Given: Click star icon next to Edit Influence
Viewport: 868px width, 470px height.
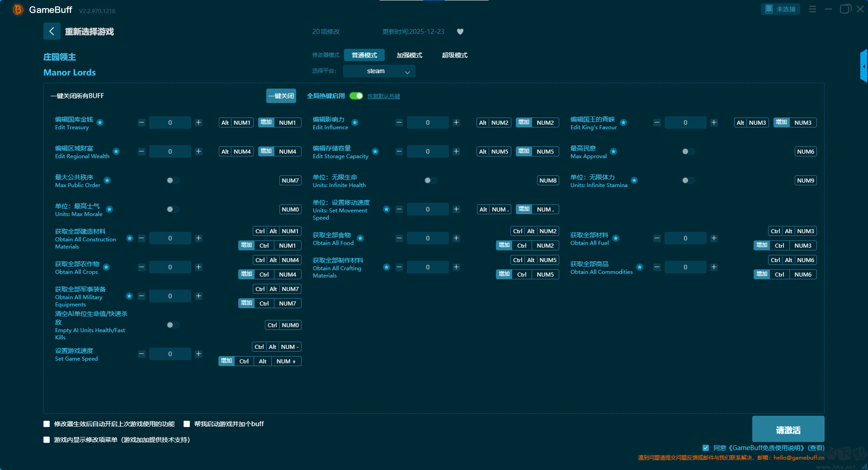Looking at the screenshot, I should pos(355,122).
